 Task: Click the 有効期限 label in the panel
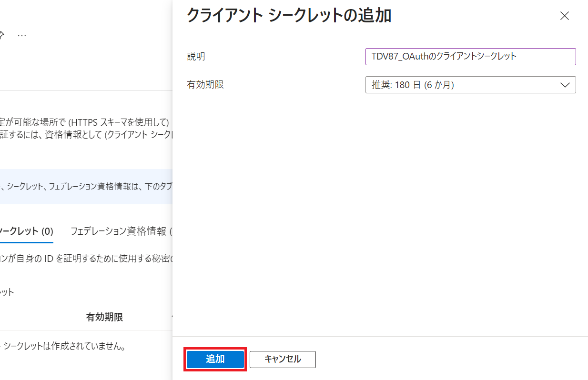tap(205, 85)
